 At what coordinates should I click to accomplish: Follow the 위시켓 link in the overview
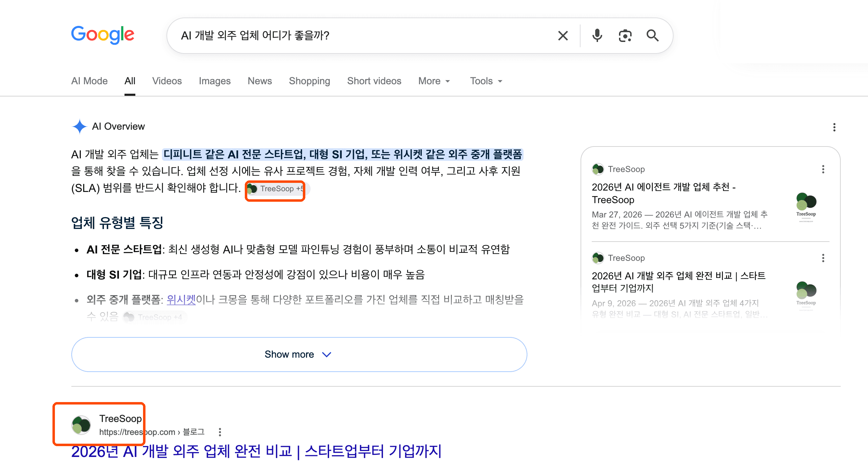pos(181,300)
